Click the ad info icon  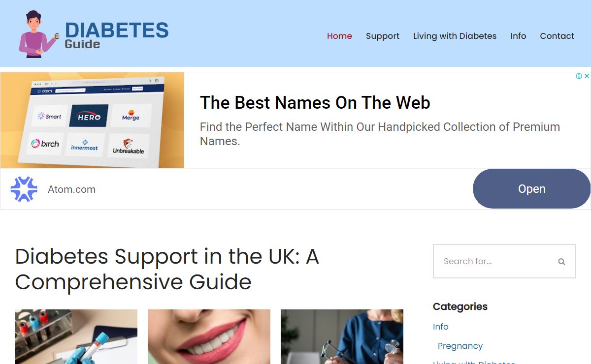[579, 76]
